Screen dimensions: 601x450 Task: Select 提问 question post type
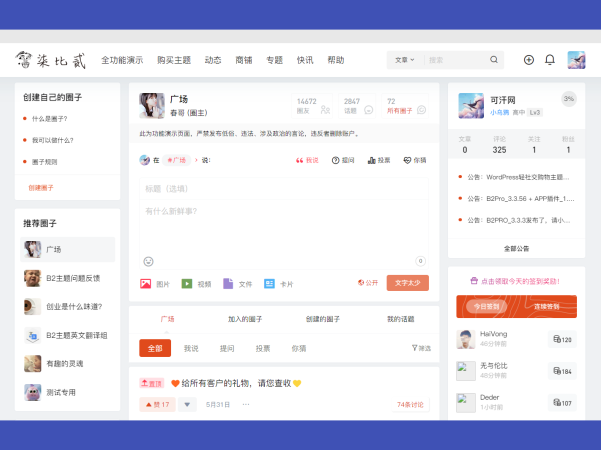343,160
